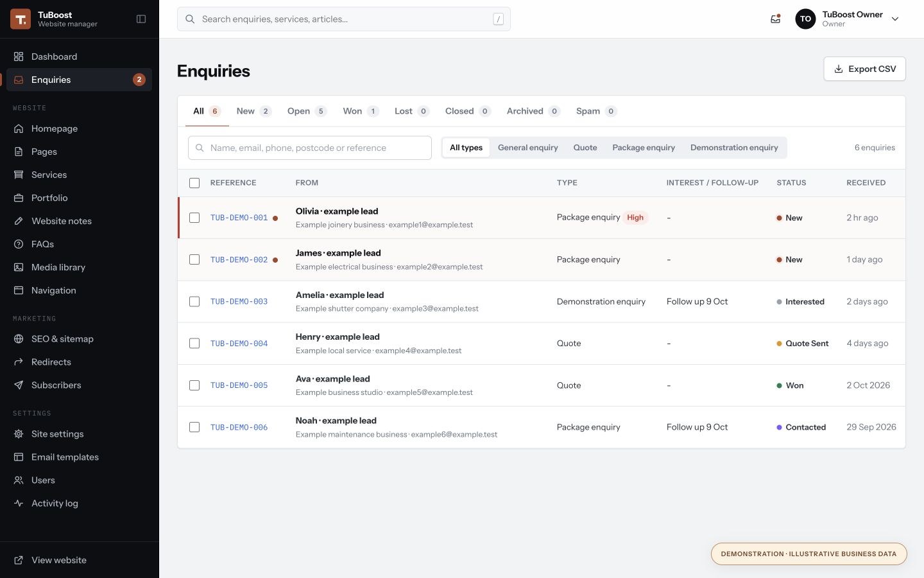Expand the TuBoost Owner account menu chevron
The height and width of the screenshot is (578, 924).
click(x=895, y=19)
